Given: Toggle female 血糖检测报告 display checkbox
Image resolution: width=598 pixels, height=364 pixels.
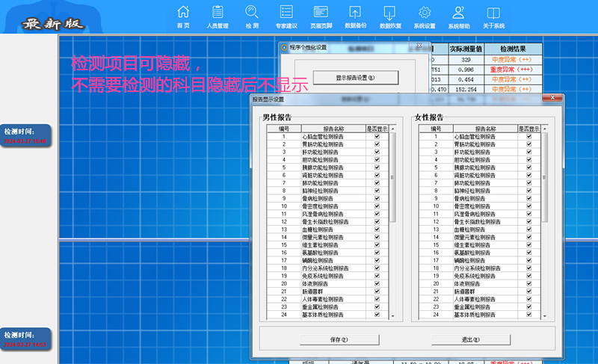Looking at the screenshot, I should tap(529, 229).
